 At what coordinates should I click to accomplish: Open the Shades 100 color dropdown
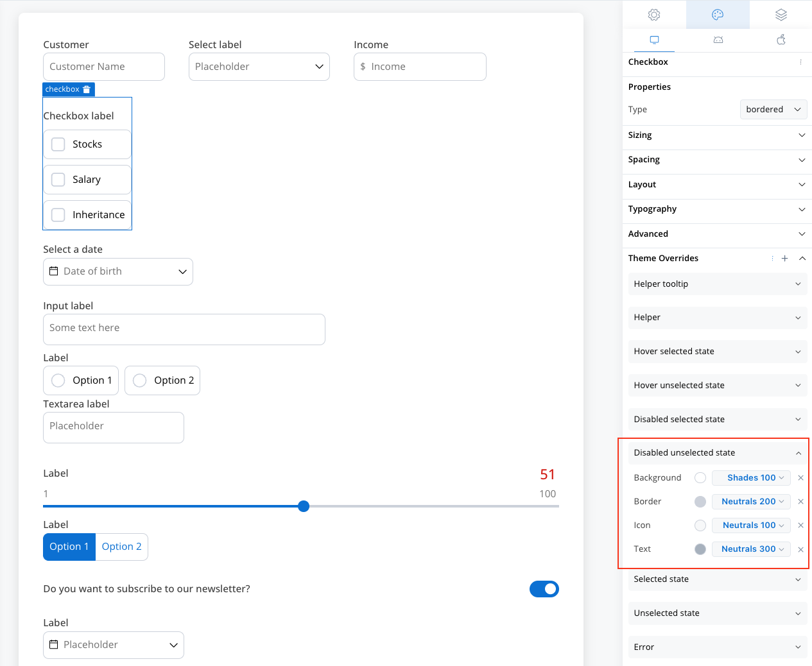pyautogui.click(x=751, y=478)
